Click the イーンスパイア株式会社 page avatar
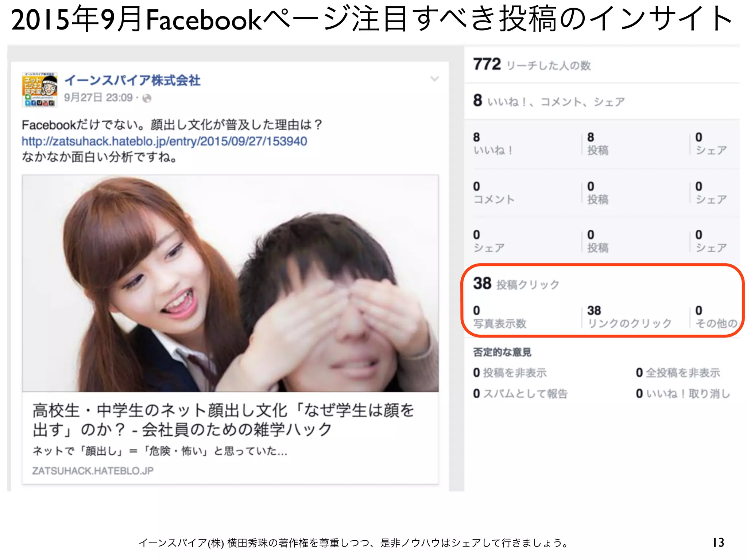This screenshot has width=747, height=560. click(40, 89)
